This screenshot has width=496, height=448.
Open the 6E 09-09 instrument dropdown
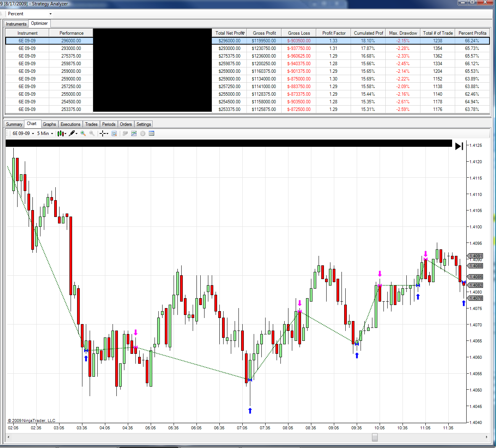point(23,133)
